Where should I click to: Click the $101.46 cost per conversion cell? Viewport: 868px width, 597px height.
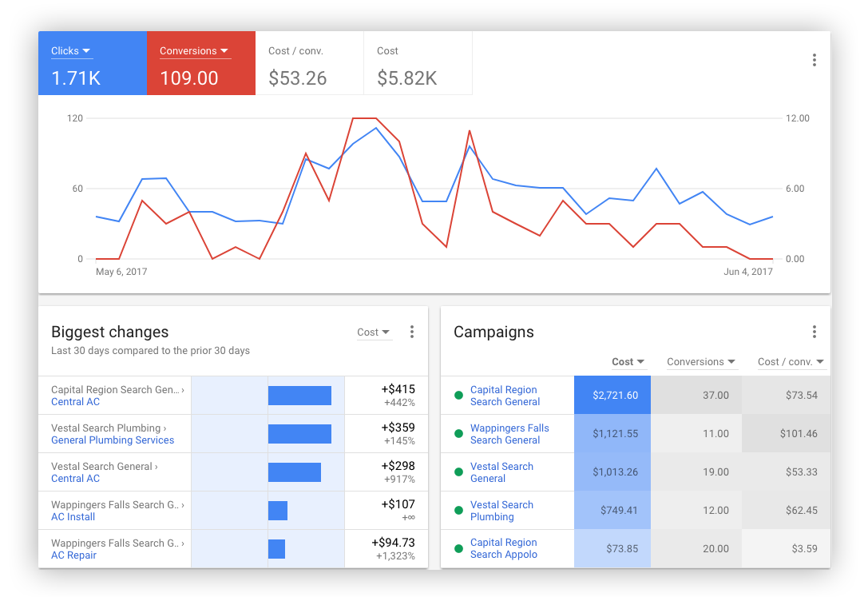(786, 434)
